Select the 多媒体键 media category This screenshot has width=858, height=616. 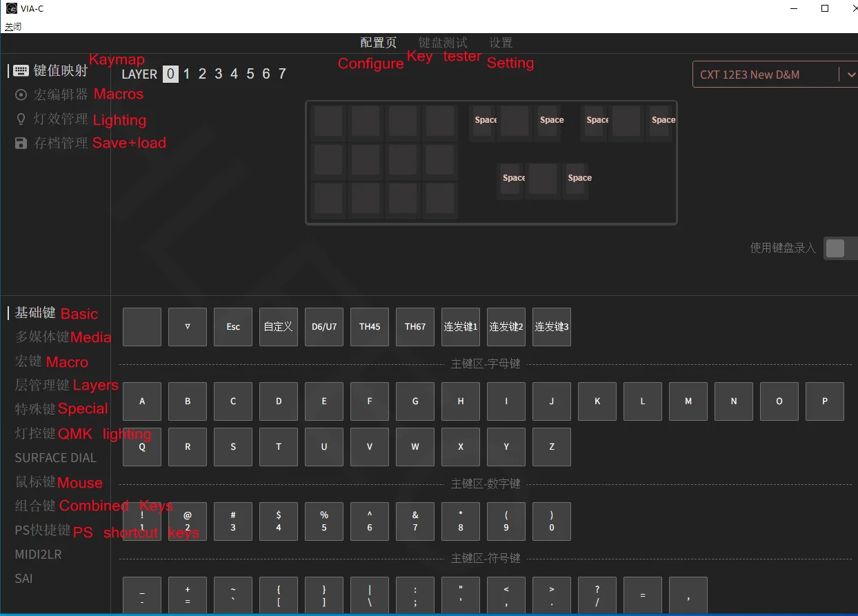point(42,337)
